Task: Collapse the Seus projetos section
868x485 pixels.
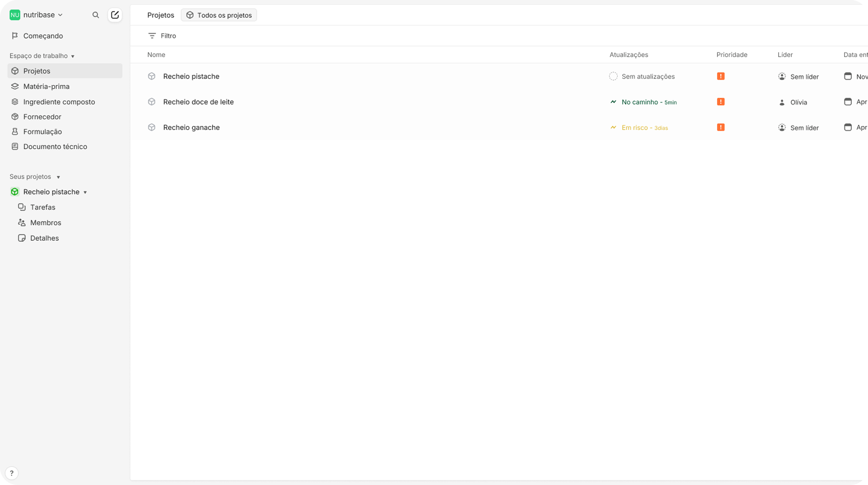Action: (x=58, y=177)
